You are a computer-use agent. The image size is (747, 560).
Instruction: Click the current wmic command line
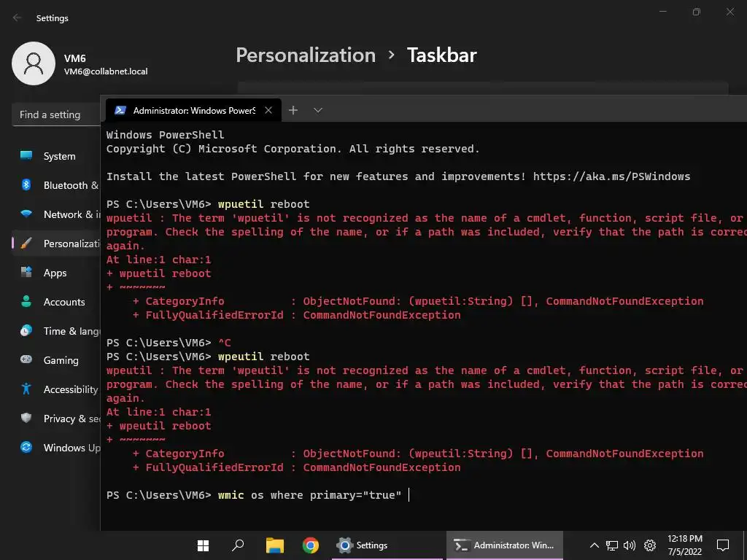(309, 495)
